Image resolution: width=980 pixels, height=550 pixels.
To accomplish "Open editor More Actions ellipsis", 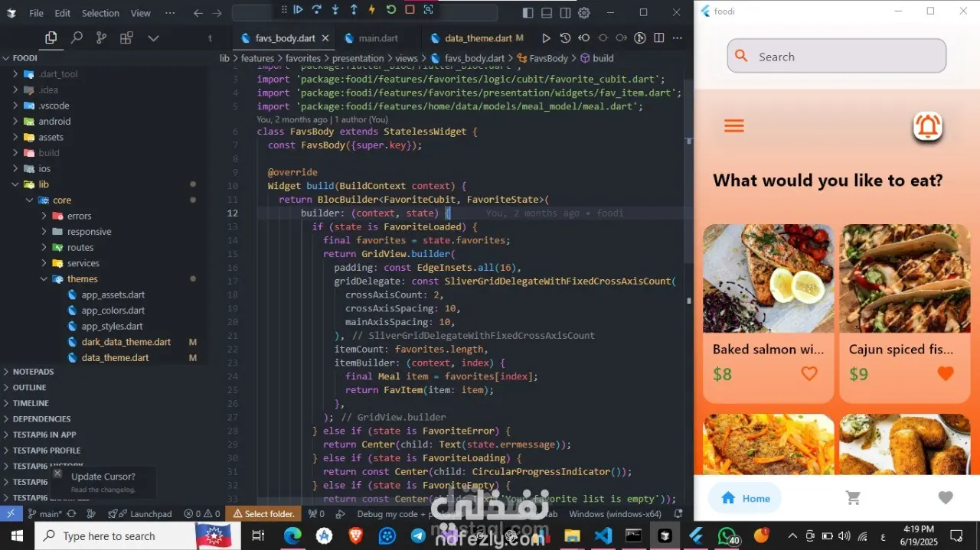I will coord(678,37).
